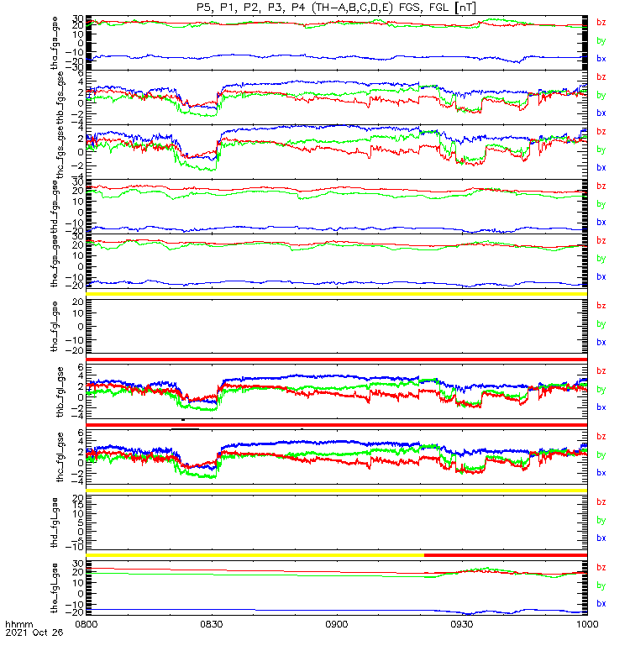
Task: Click the by legend of tha_fgs_gse panel
Action: (601, 40)
